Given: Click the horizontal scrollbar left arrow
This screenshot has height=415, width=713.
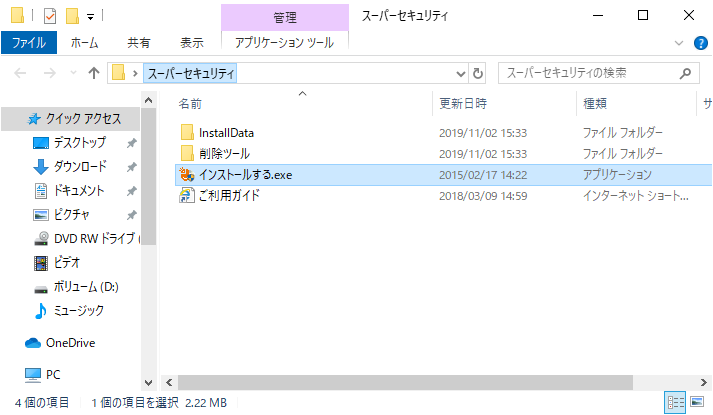Looking at the screenshot, I should click(169, 382).
